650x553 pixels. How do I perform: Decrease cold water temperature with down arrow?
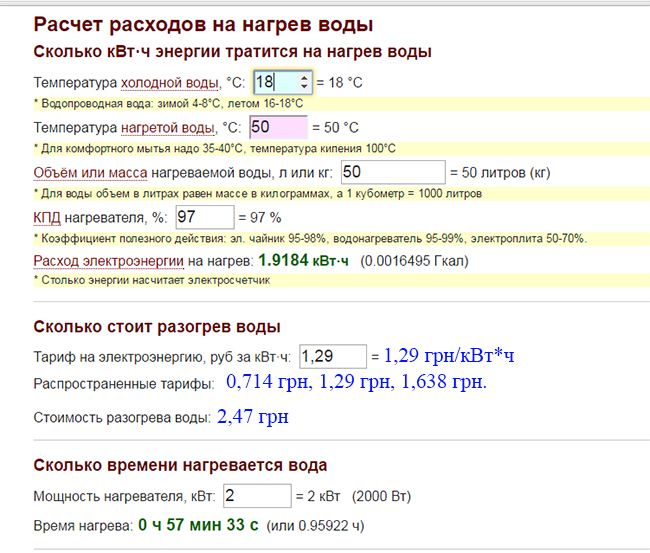(306, 87)
